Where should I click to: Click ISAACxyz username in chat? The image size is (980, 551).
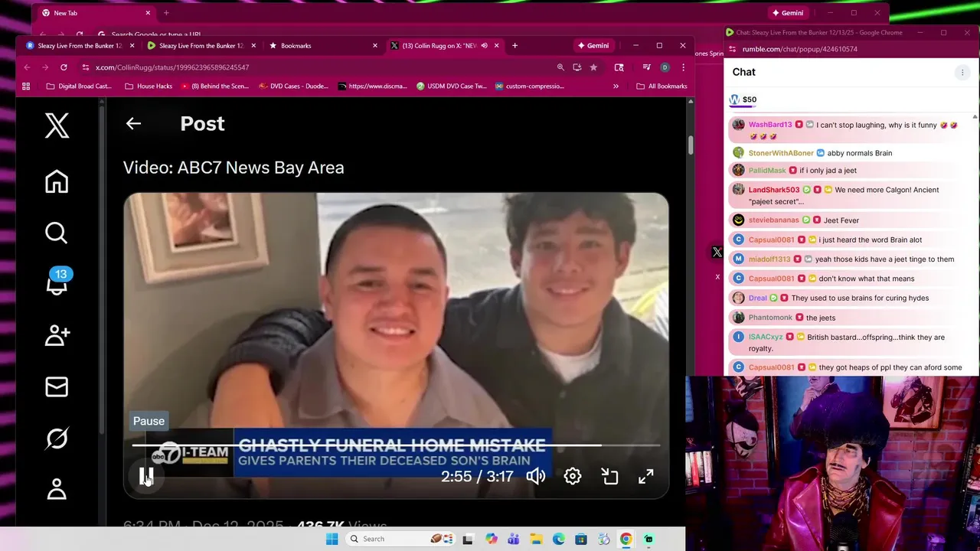[765, 337]
